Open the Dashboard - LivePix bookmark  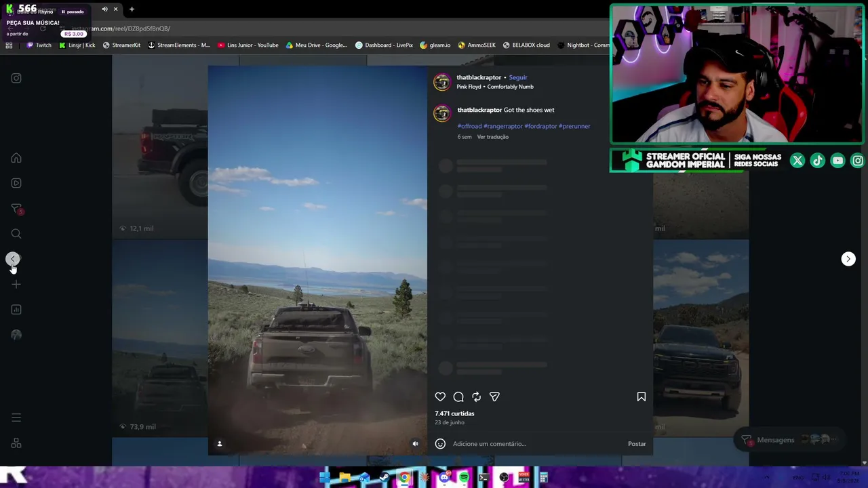click(384, 45)
